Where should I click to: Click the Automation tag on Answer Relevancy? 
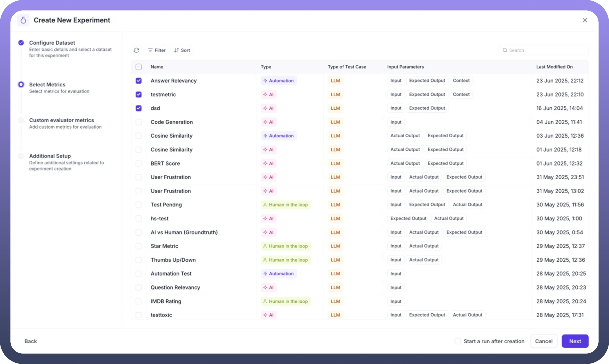click(278, 81)
